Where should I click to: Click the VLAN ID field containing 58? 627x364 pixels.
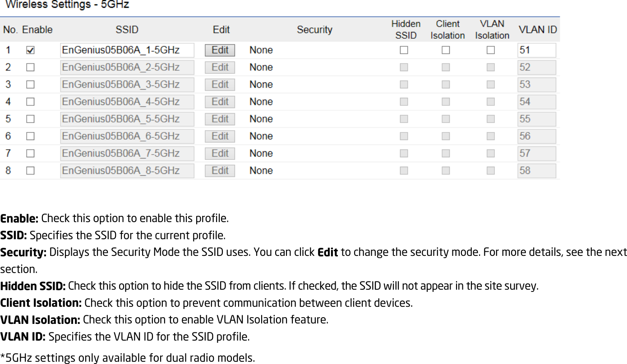tap(537, 171)
